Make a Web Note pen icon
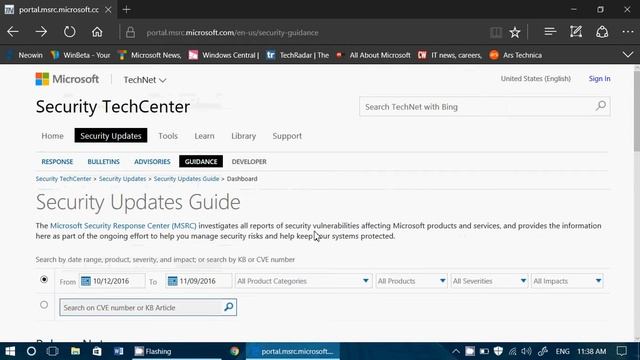This screenshot has height=360, width=640. point(576,32)
